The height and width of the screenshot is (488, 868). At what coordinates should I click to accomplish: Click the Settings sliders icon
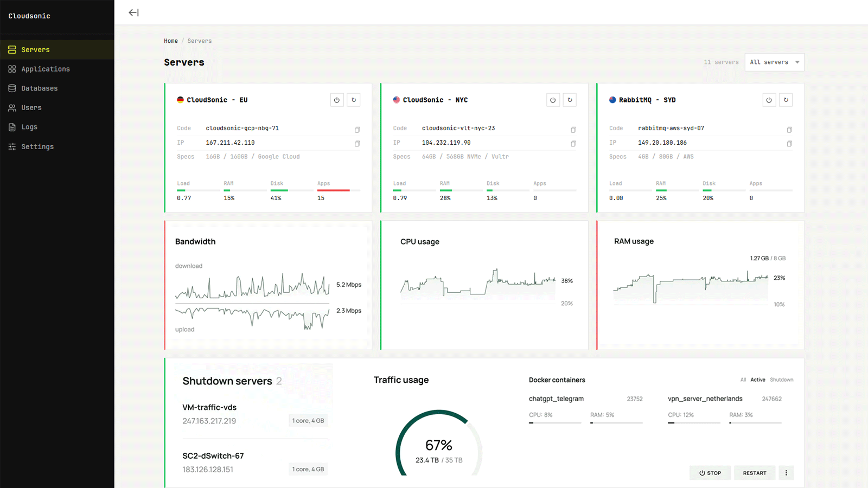(12, 146)
